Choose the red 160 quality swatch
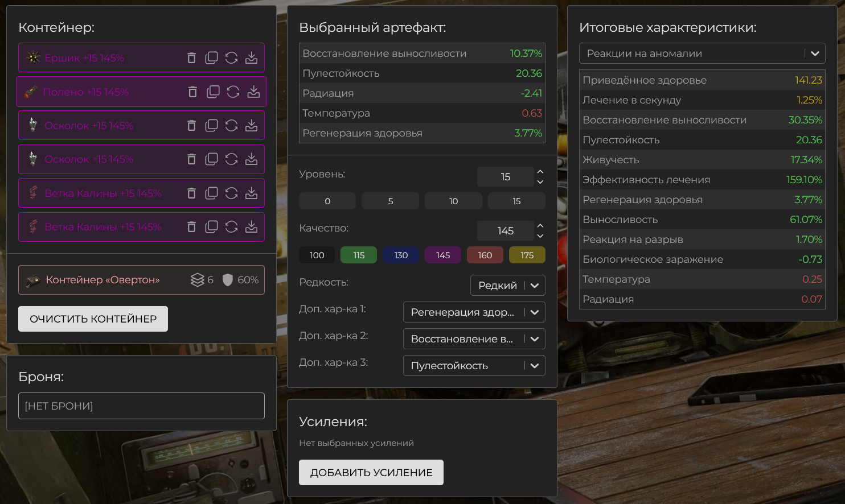The height and width of the screenshot is (504, 845). tap(485, 255)
